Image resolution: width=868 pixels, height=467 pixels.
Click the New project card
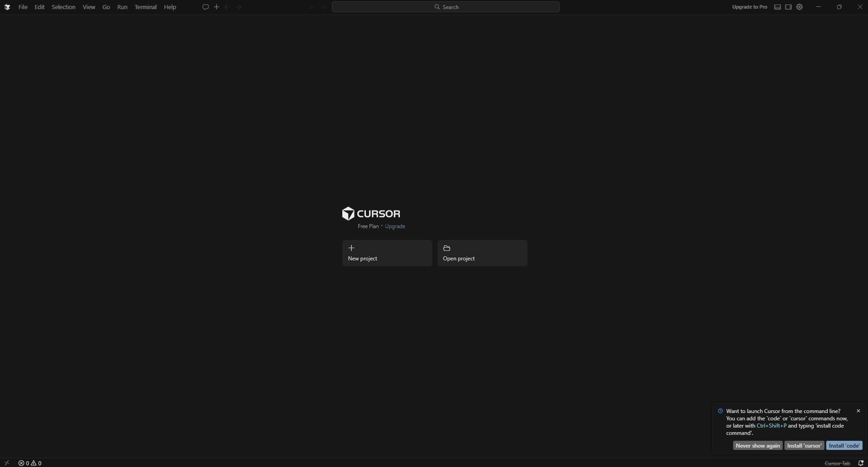click(x=387, y=253)
